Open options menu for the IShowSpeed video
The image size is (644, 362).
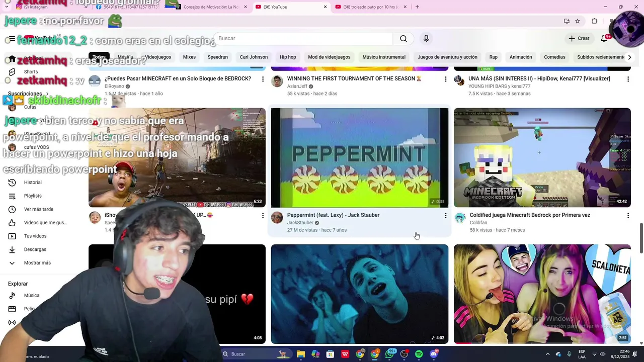263,215
